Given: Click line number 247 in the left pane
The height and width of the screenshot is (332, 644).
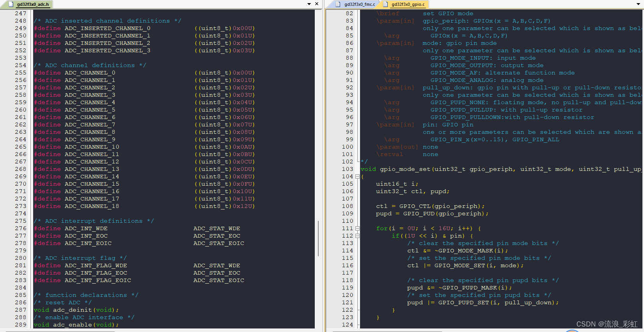Looking at the screenshot, I should pos(21,14).
